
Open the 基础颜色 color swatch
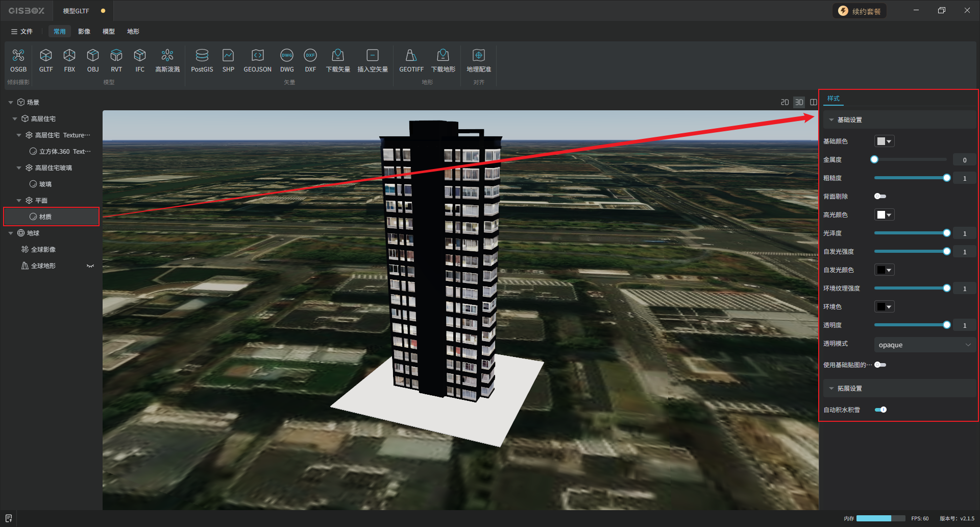[x=884, y=141]
